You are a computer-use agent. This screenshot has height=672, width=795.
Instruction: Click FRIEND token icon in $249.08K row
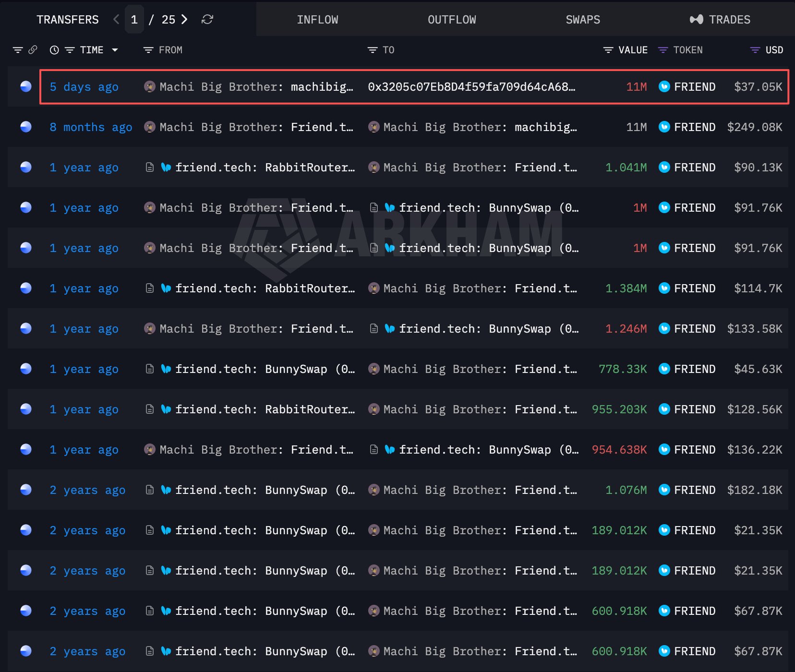click(664, 127)
